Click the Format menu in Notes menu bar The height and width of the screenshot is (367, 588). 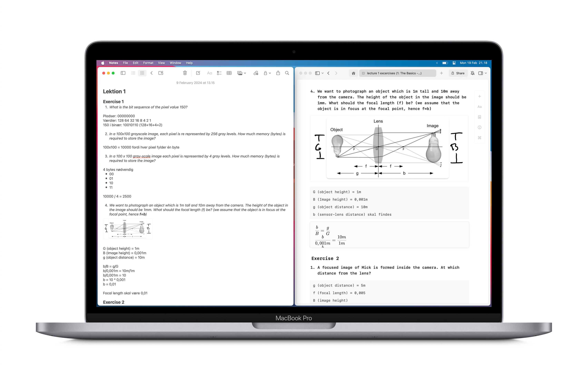click(x=148, y=63)
